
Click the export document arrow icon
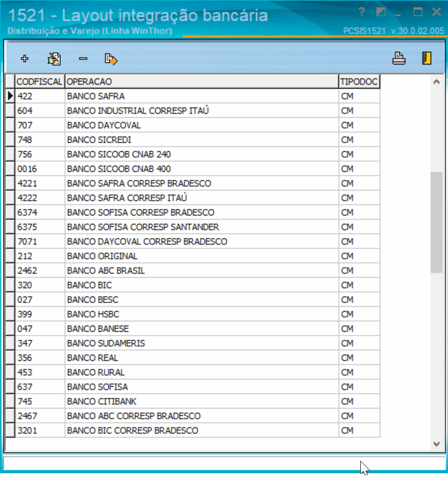tap(111, 59)
